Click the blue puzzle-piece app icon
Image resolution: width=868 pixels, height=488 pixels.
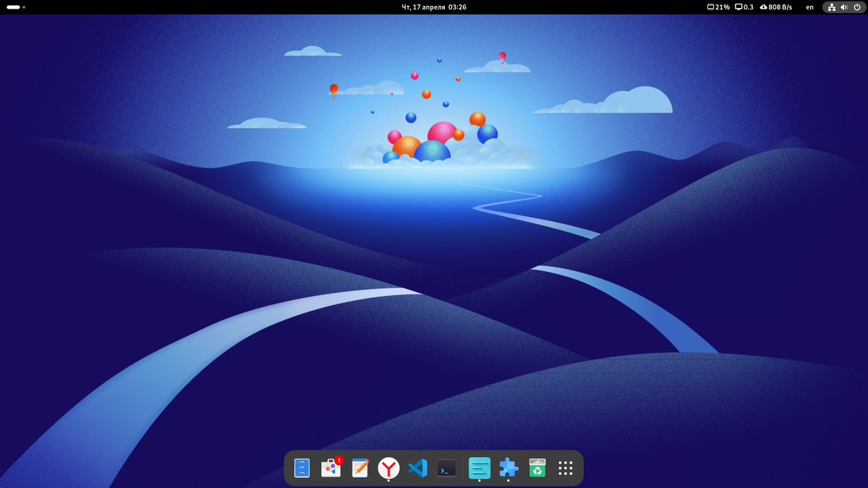[509, 468]
